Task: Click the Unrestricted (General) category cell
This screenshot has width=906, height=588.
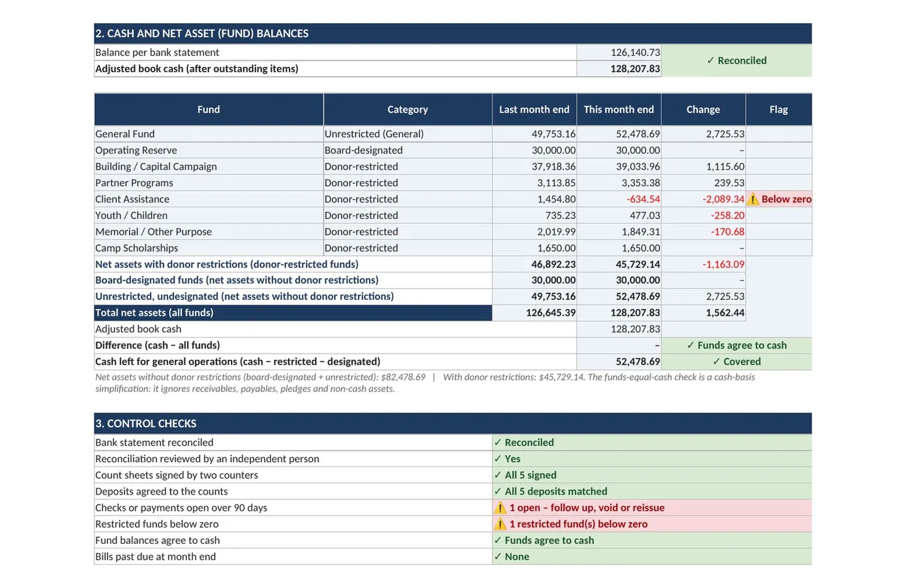Action: tap(408, 134)
